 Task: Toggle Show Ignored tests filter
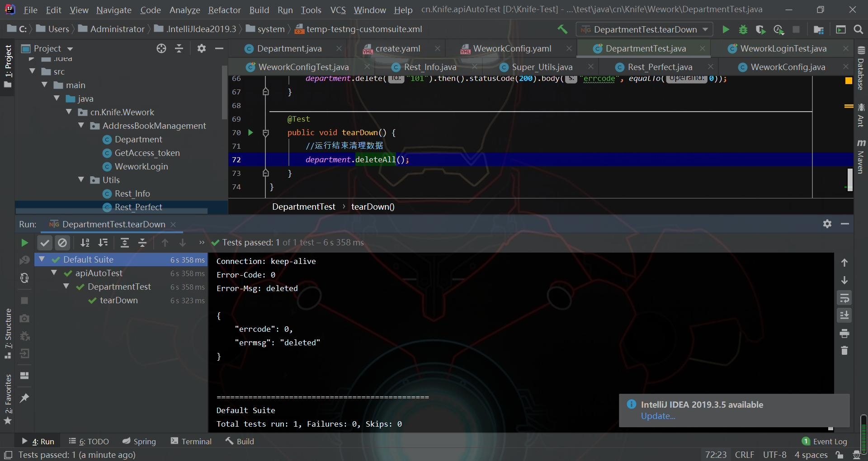pyautogui.click(x=62, y=243)
